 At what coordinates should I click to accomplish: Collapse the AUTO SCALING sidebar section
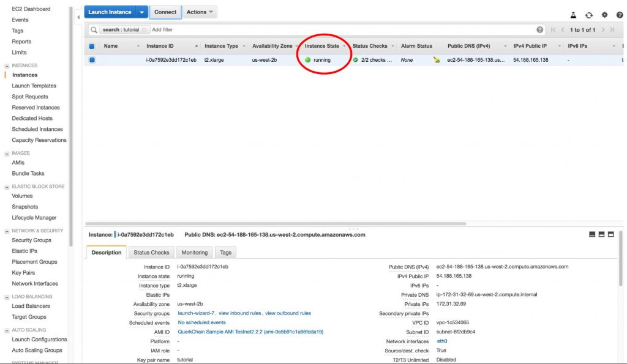7,330
